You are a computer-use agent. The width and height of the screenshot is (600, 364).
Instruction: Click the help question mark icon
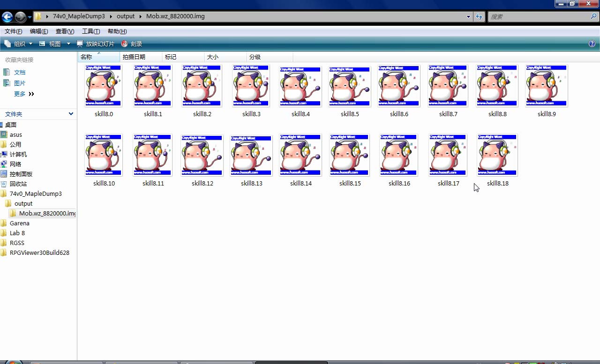pyautogui.click(x=592, y=44)
